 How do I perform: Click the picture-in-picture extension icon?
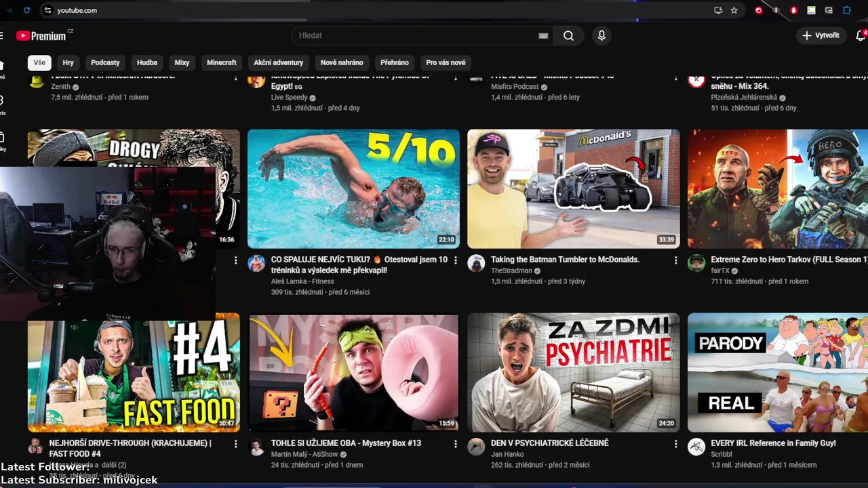pyautogui.click(x=829, y=10)
